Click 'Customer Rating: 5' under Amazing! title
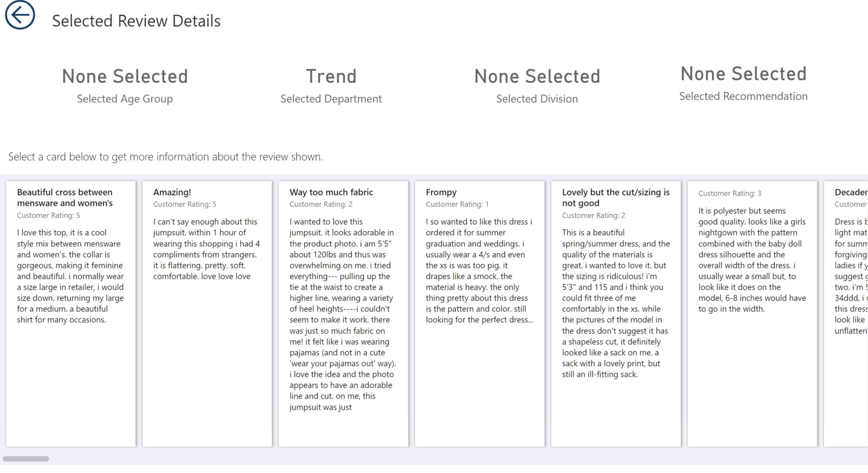 coord(184,204)
